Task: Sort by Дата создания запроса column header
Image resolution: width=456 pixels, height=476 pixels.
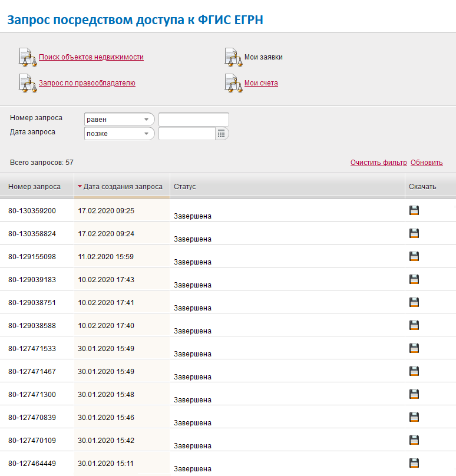Action: [122, 186]
